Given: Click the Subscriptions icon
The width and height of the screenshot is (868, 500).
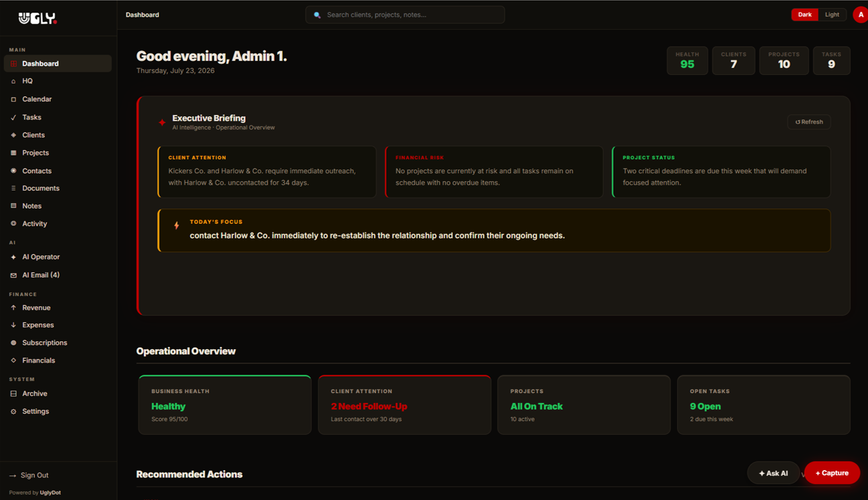Looking at the screenshot, I should pos(13,343).
